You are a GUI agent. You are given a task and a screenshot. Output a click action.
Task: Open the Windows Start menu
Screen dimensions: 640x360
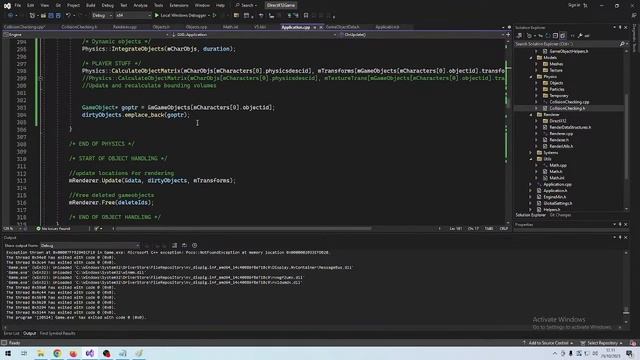tap(8, 353)
